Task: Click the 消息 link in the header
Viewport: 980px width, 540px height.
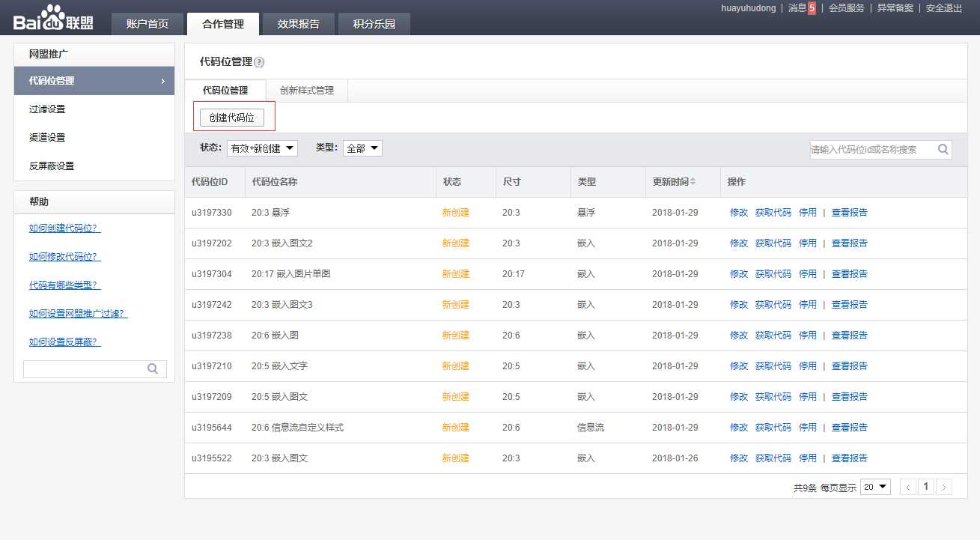Action: [x=797, y=8]
